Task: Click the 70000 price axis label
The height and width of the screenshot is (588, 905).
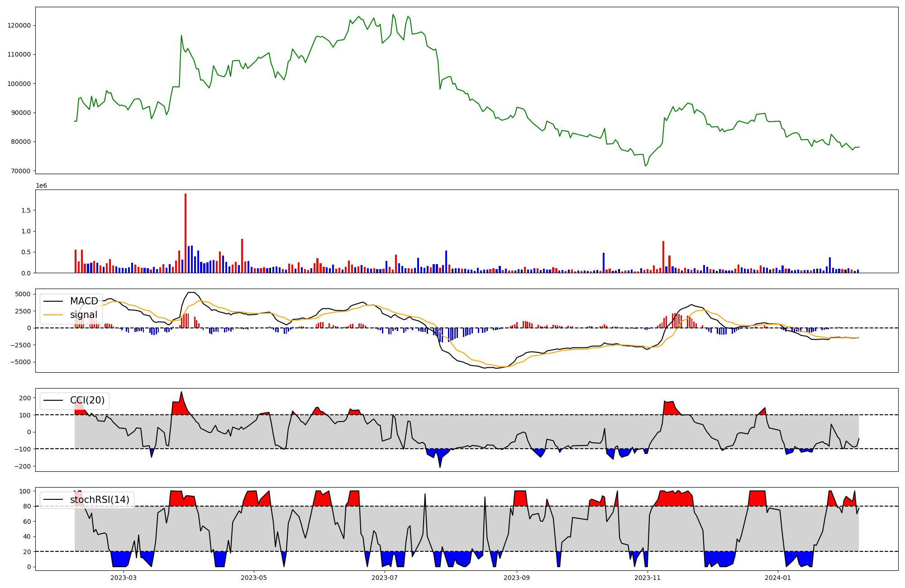Action: click(21, 171)
